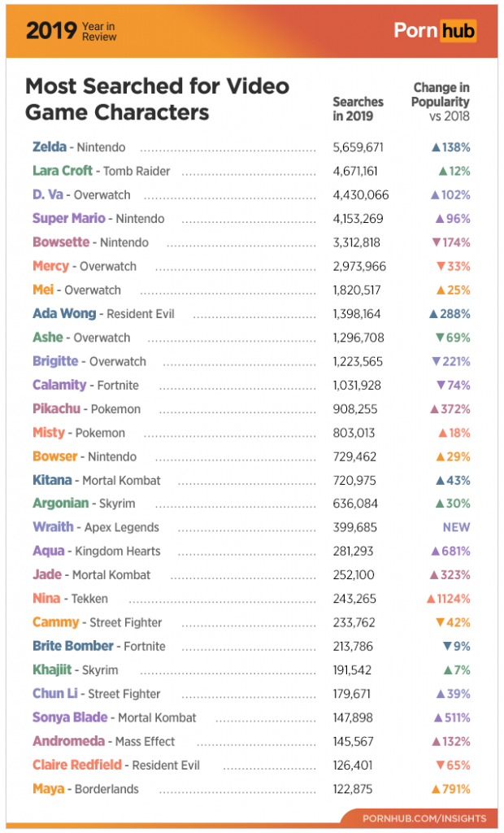The width and height of the screenshot is (504, 833).
Task: Click the down arrow next to Claire Redfield's 65%
Action: (441, 765)
